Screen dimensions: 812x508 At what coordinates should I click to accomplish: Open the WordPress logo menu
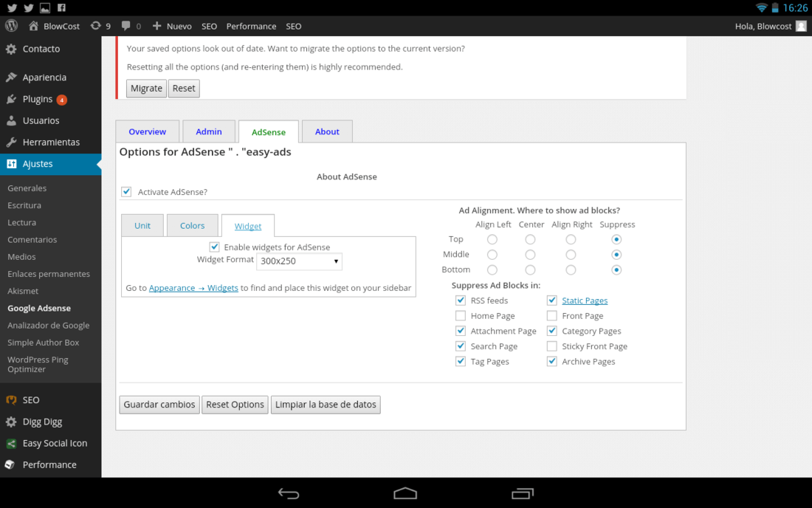click(11, 26)
